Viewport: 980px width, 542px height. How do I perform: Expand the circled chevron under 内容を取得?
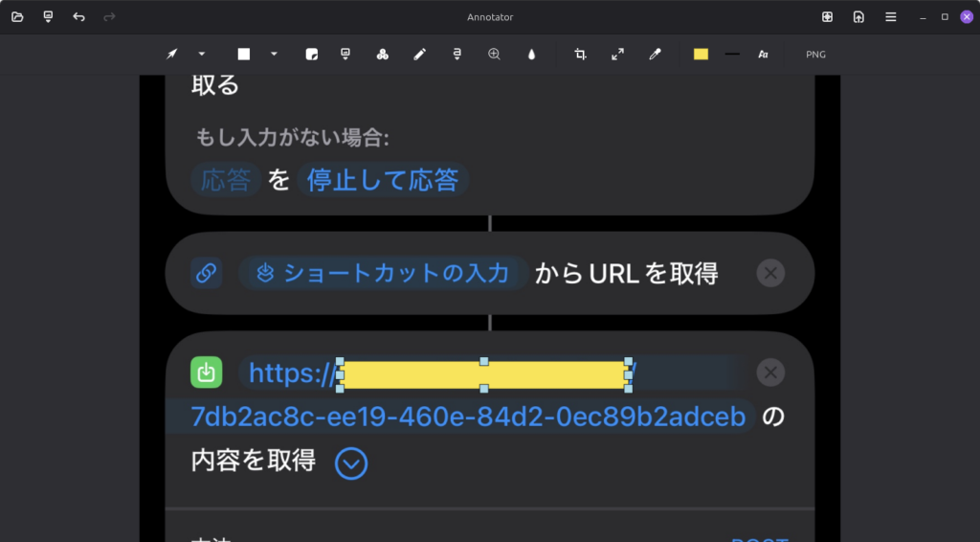pyautogui.click(x=351, y=464)
